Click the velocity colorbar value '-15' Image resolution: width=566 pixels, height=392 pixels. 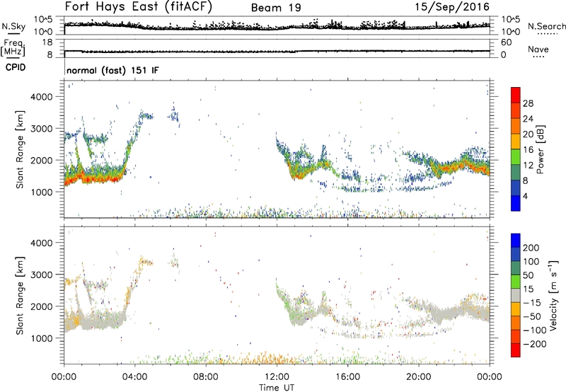pos(531,302)
